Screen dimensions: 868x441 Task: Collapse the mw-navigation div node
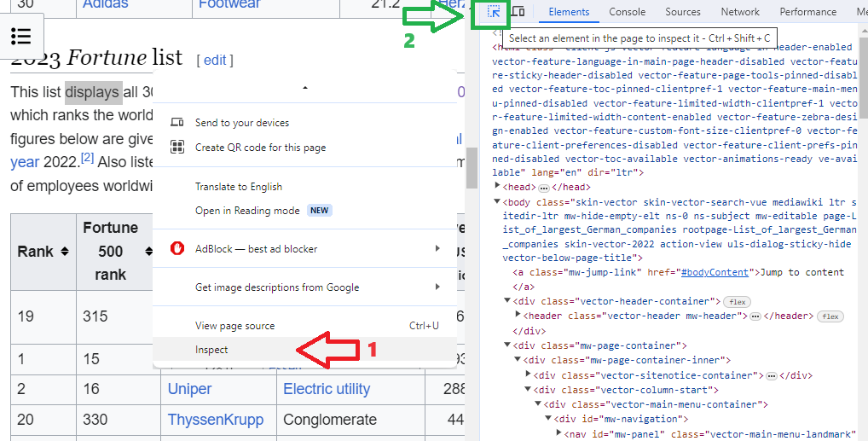tap(548, 419)
